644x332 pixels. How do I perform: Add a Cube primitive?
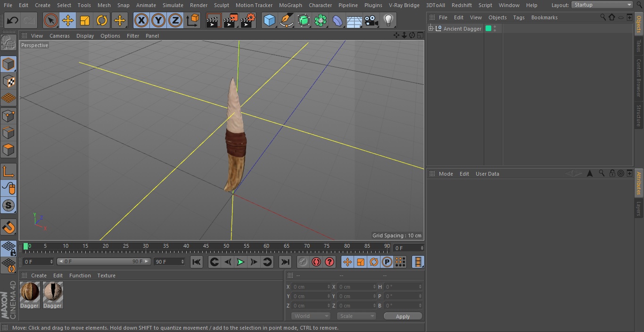269,20
